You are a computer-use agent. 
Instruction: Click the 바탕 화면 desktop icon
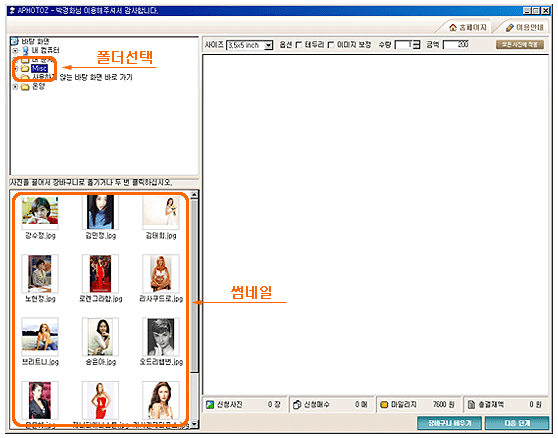[x=15, y=41]
